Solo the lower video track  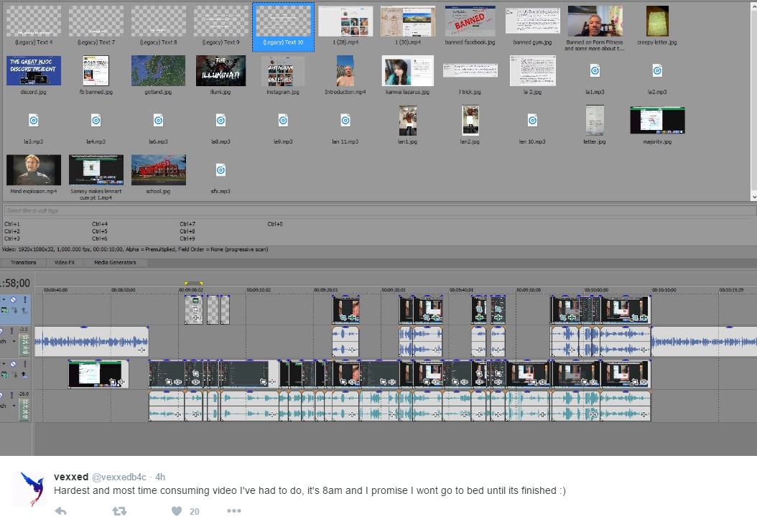25,364
